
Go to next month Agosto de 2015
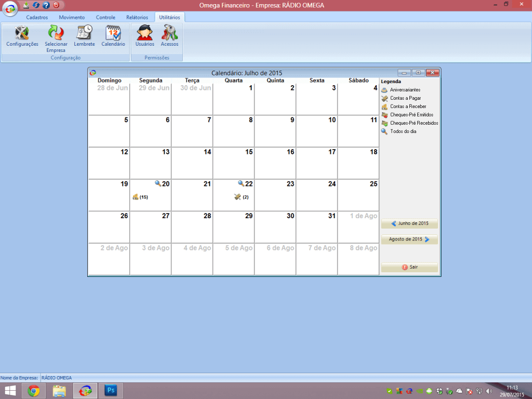pyautogui.click(x=409, y=240)
